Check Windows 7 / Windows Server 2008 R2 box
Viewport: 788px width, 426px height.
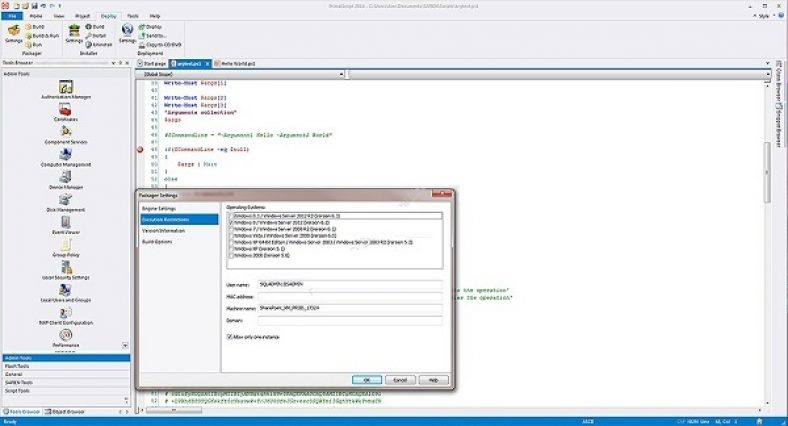231,229
